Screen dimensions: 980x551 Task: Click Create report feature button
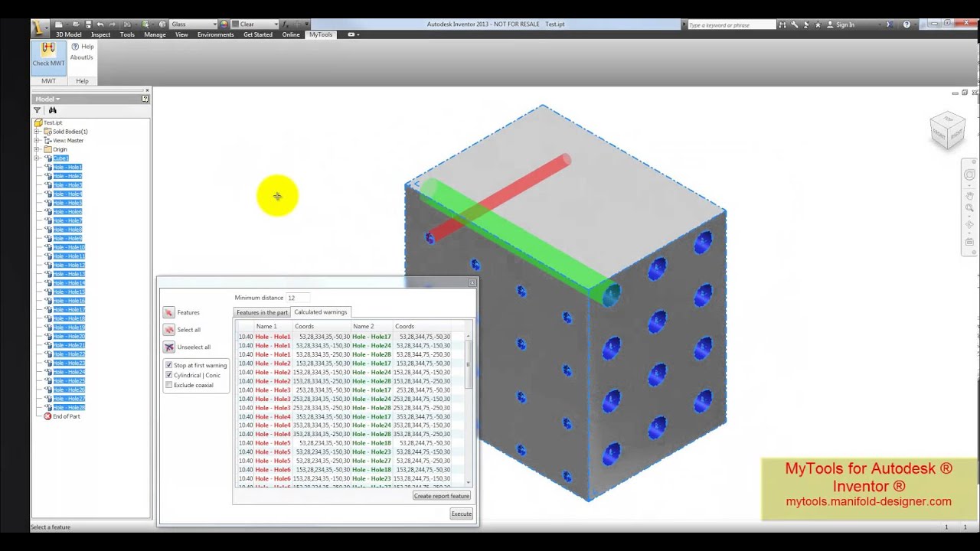point(442,496)
